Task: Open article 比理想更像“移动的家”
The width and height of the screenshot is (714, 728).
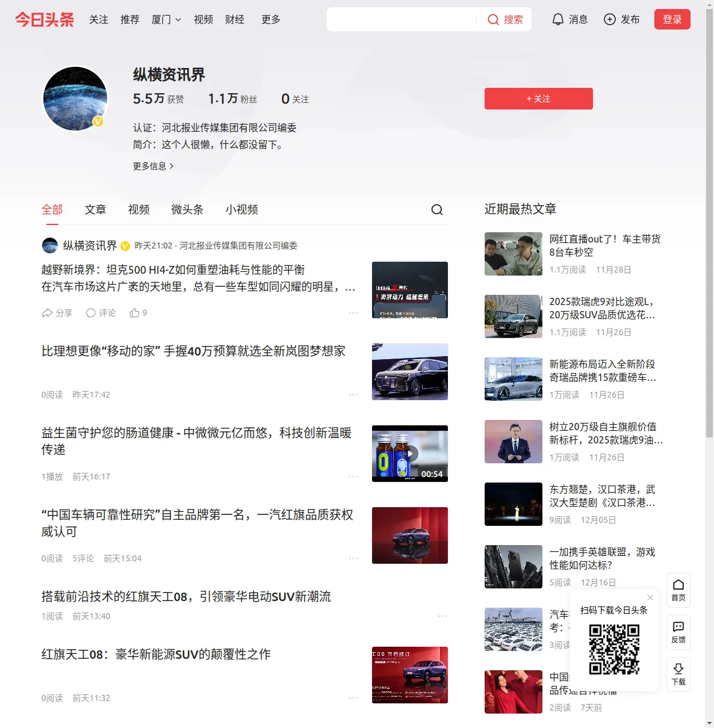Action: 194,351
